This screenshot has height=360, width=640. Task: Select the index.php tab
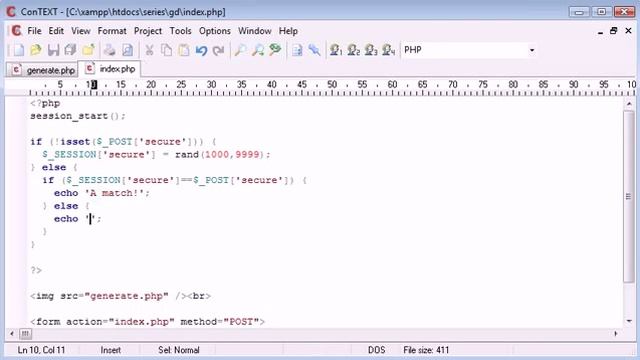pyautogui.click(x=110, y=69)
